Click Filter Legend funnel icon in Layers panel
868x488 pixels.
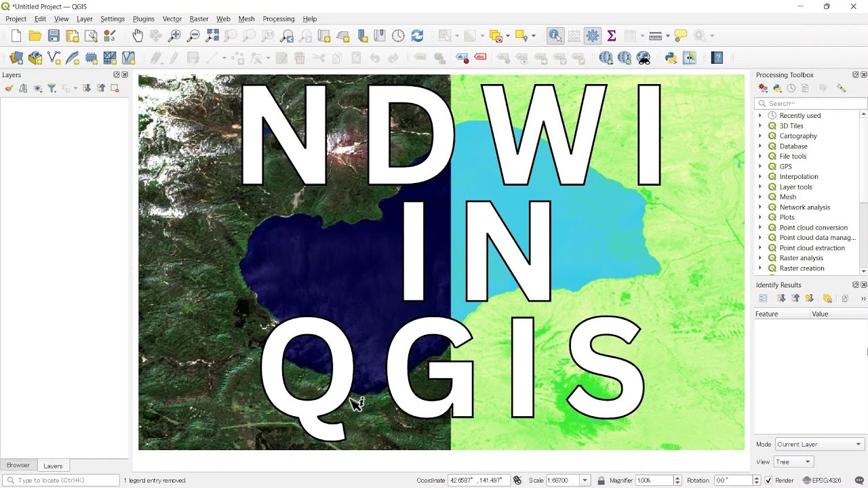(52, 88)
